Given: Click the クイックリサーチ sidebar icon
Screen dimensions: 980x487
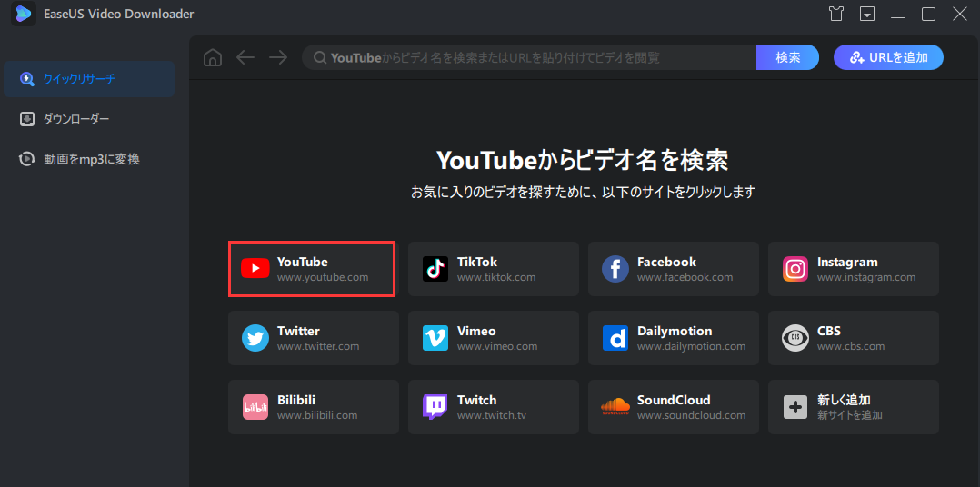Looking at the screenshot, I should 27,79.
